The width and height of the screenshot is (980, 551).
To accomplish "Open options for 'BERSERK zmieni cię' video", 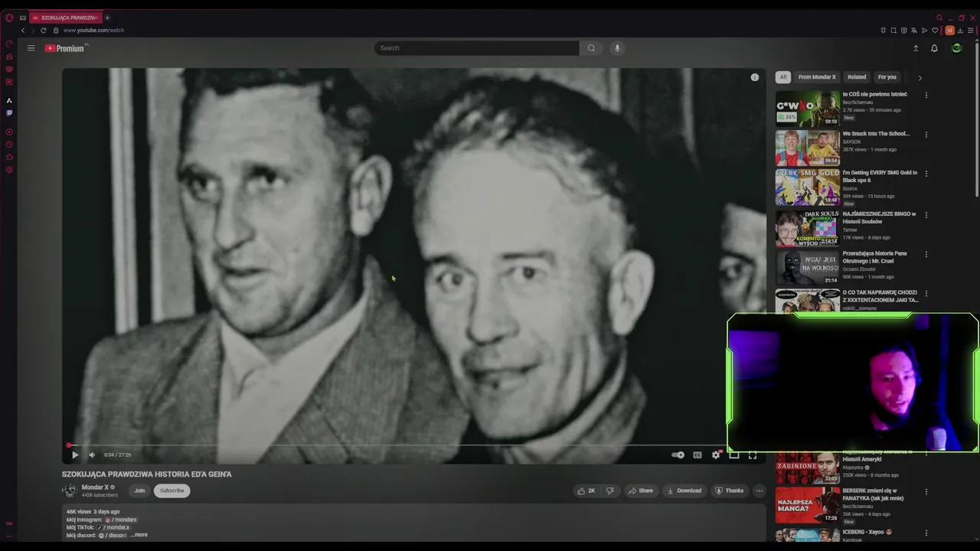I will (x=926, y=492).
